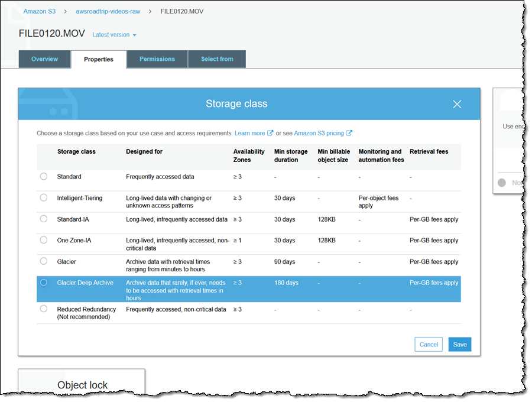Image resolution: width=532 pixels, height=402 pixels.
Task: Open the Amazon S3 pricing link
Action: (319, 133)
